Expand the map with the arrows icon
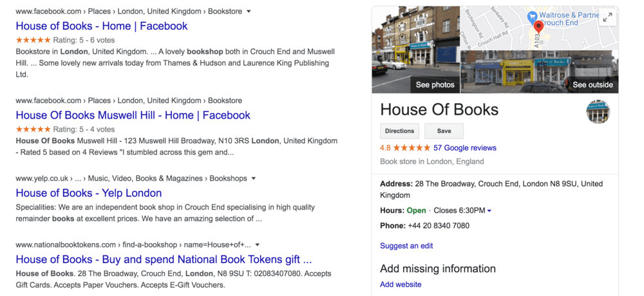644x296 pixels. [x=607, y=17]
